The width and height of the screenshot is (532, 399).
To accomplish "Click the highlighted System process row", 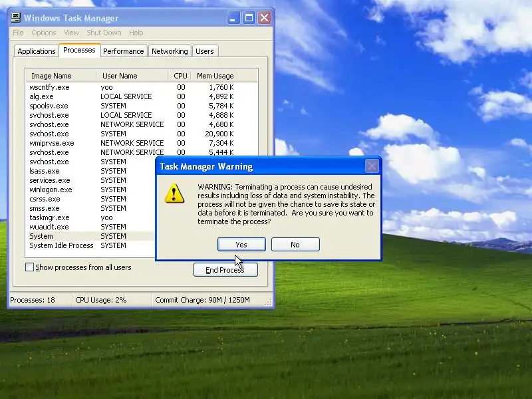I will click(91, 236).
